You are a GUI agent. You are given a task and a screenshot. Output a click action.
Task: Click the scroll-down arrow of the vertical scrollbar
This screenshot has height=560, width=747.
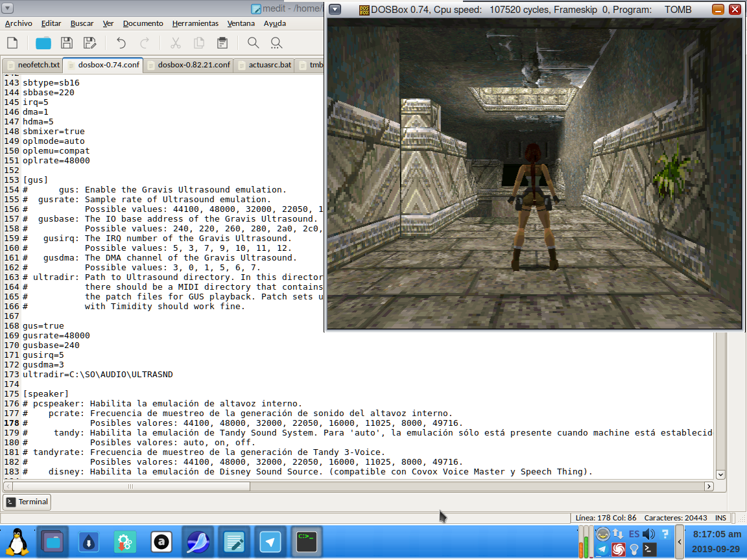pos(720,474)
